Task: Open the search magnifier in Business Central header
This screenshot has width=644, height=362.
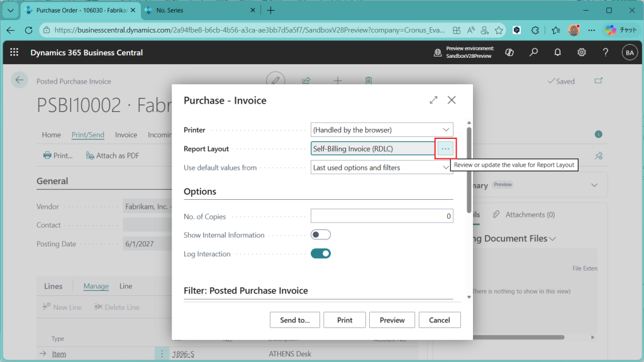Action: pos(533,53)
